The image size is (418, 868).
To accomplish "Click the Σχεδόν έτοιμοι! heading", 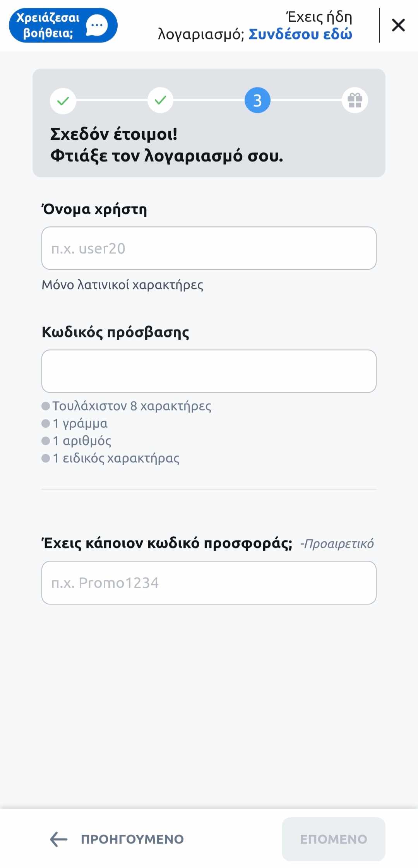I will tap(114, 134).
